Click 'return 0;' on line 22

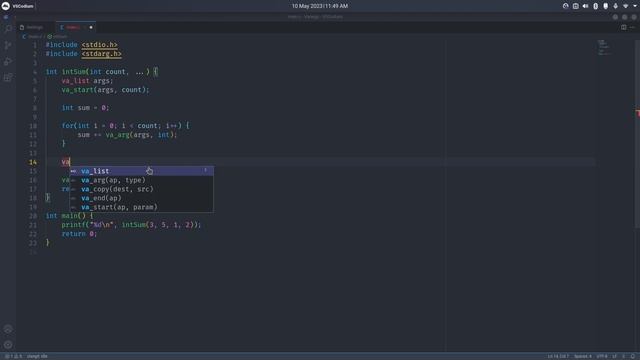(x=79, y=234)
